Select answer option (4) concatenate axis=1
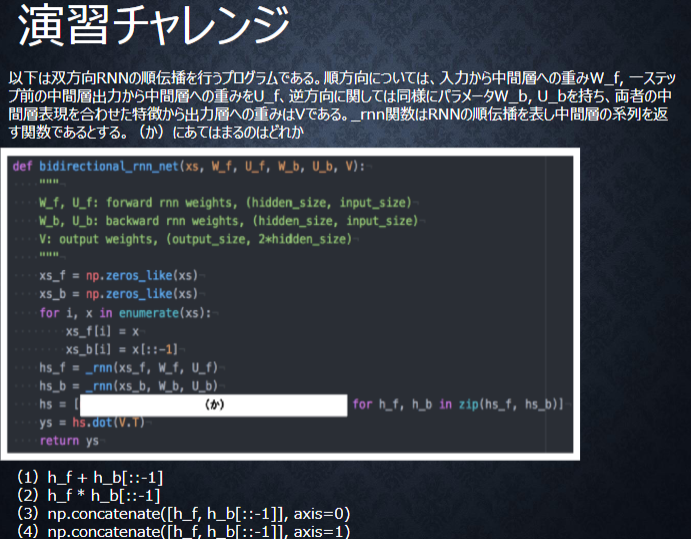This screenshot has height=539, width=691. tap(184, 531)
